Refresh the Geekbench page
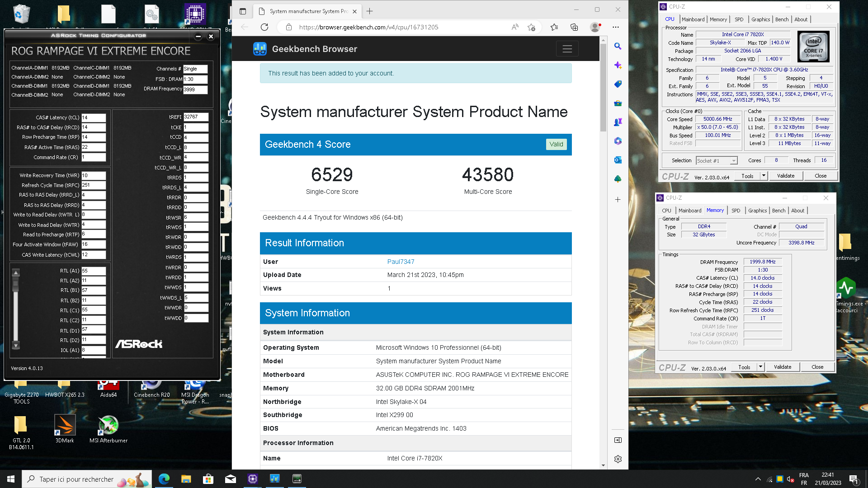The width and height of the screenshot is (868, 488). pos(264,27)
